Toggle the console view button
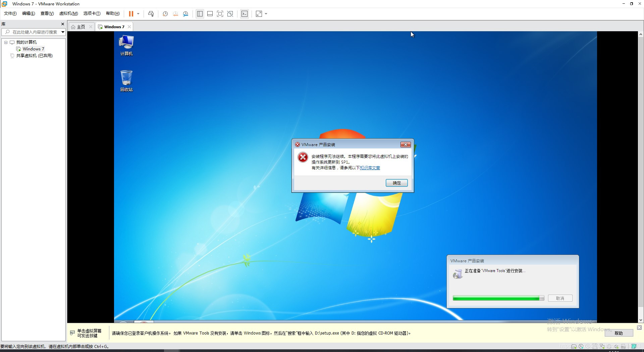Screen dimensions: 644x352 (x=245, y=14)
